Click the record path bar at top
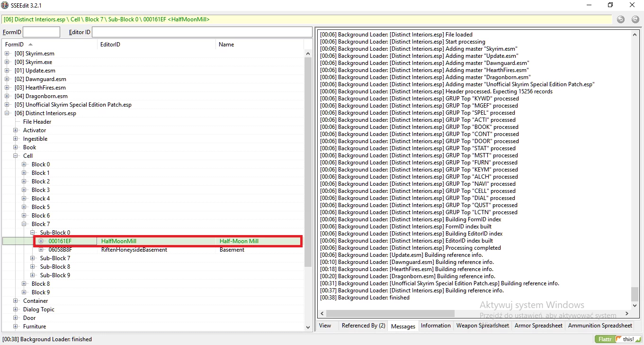The height and width of the screenshot is (345, 644). tap(307, 19)
